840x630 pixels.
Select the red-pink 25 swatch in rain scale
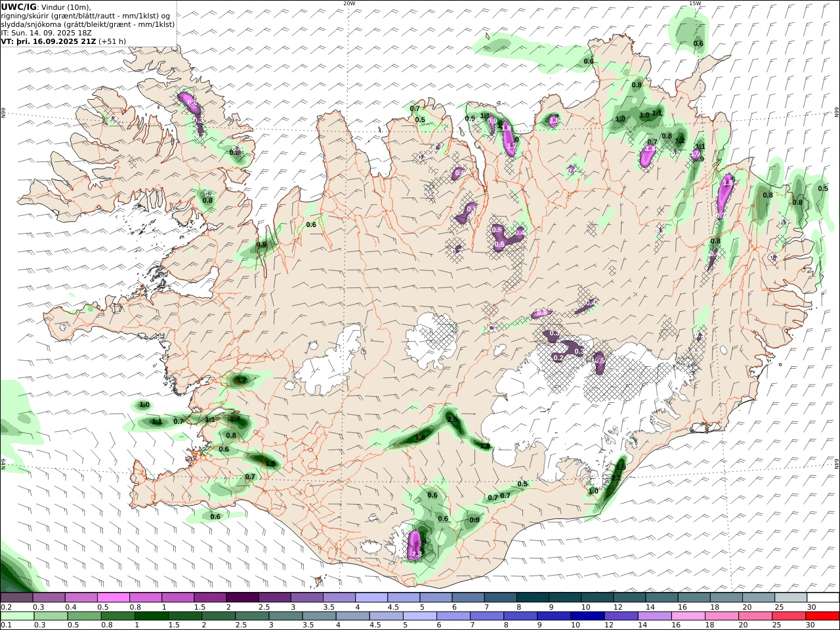788,616
